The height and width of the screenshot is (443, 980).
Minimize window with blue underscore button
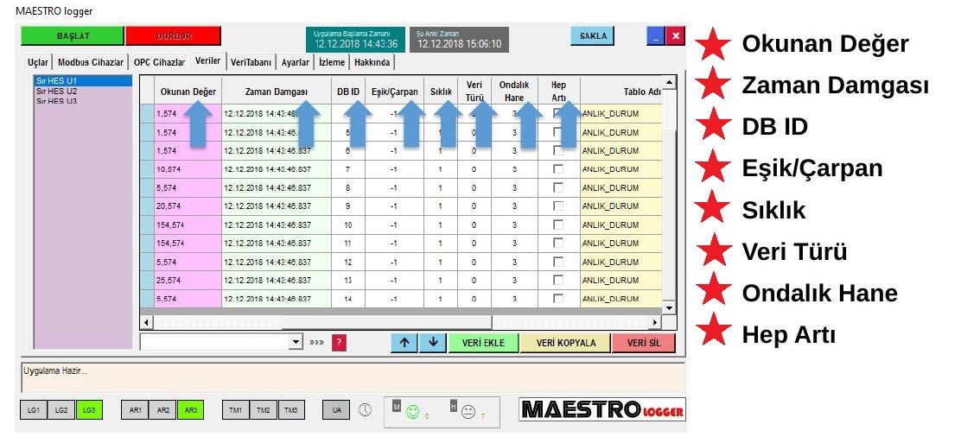(x=655, y=35)
